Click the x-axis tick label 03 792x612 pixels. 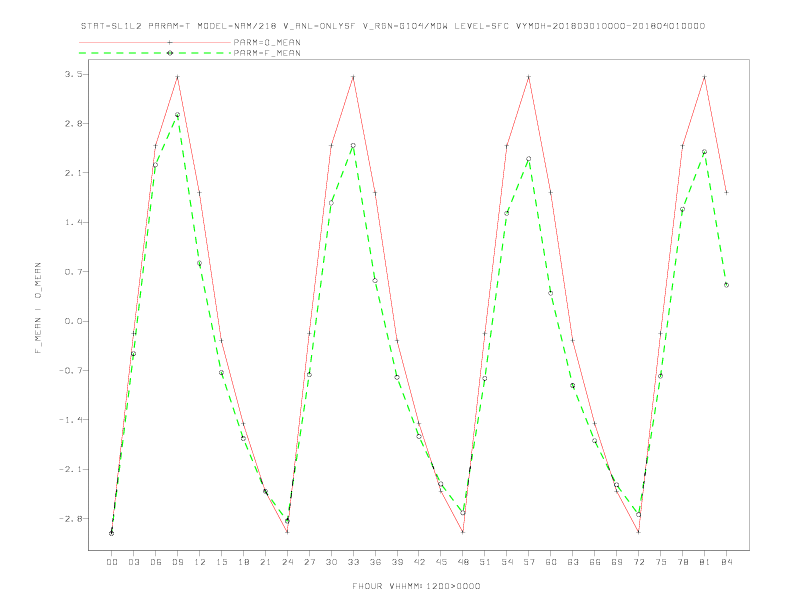coord(133,562)
